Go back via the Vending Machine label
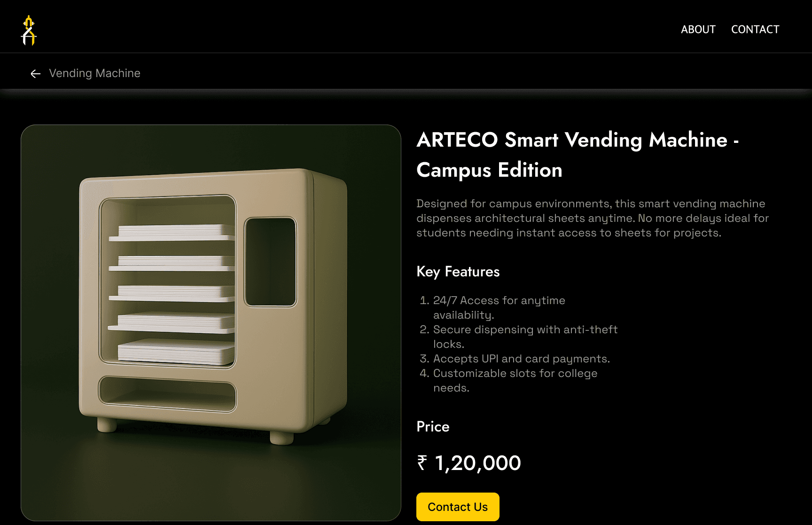 click(x=94, y=73)
